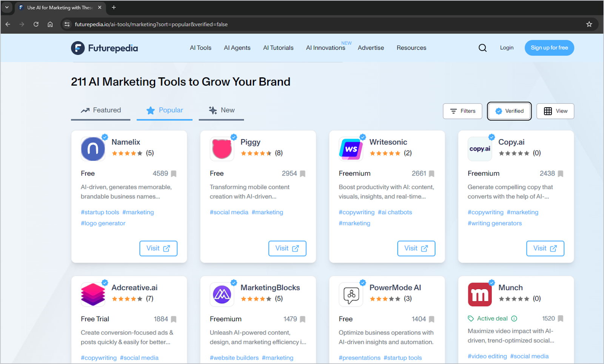View site information in the address bar
Image resolution: width=604 pixels, height=364 pixels.
(67, 24)
